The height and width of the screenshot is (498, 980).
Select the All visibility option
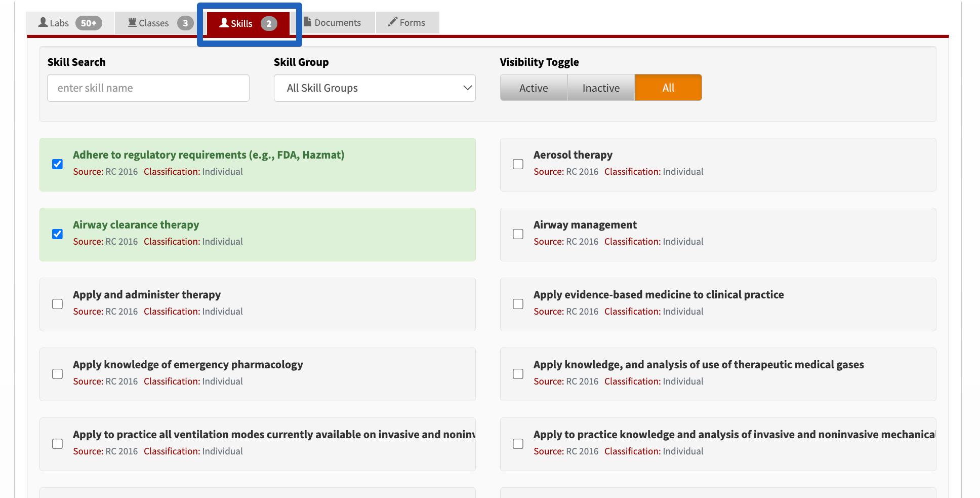click(x=668, y=88)
